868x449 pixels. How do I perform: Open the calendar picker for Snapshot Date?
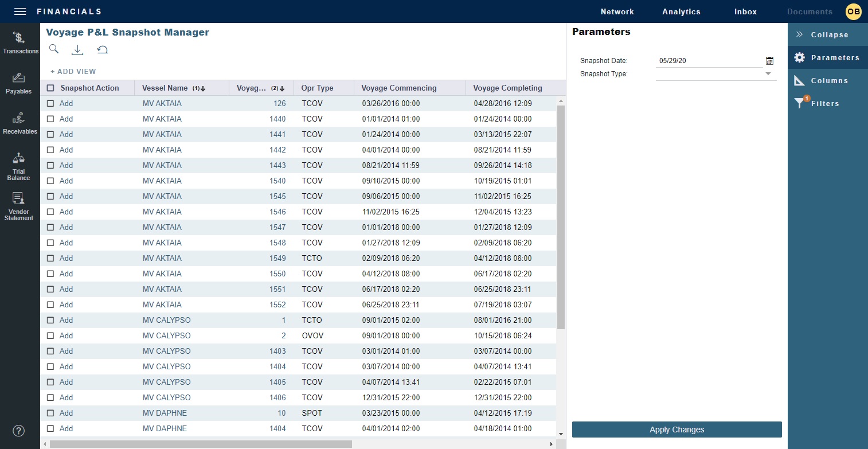(x=769, y=60)
